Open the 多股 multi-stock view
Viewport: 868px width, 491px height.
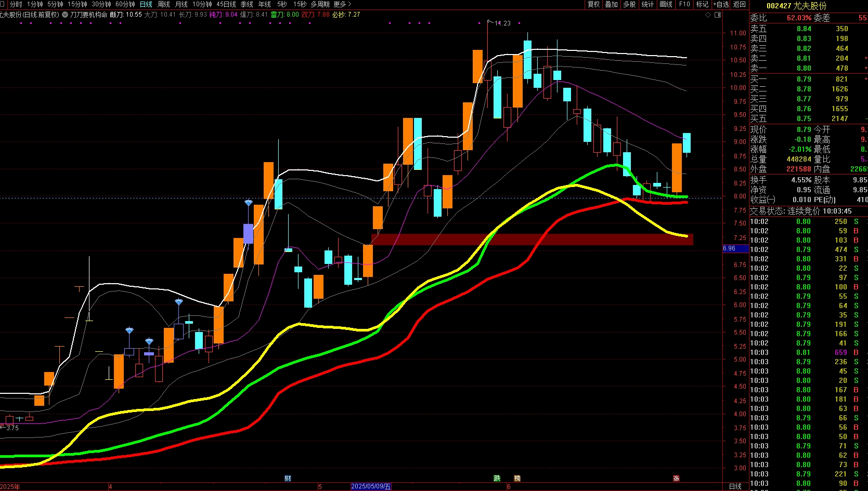[630, 4]
